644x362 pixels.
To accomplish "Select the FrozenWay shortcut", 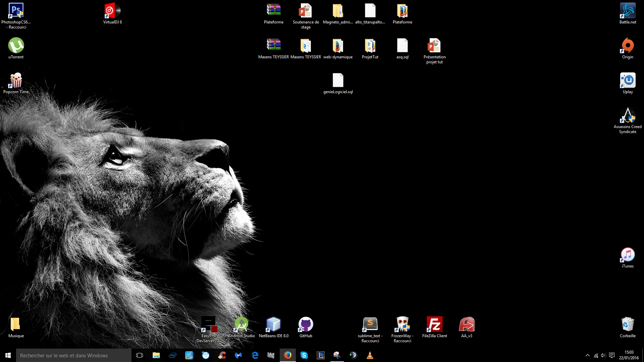I will [402, 329].
